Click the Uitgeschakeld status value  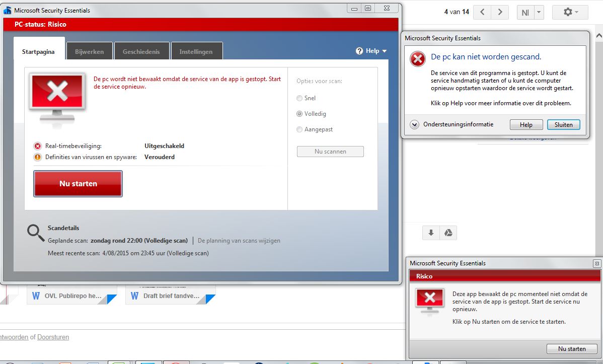click(164, 146)
